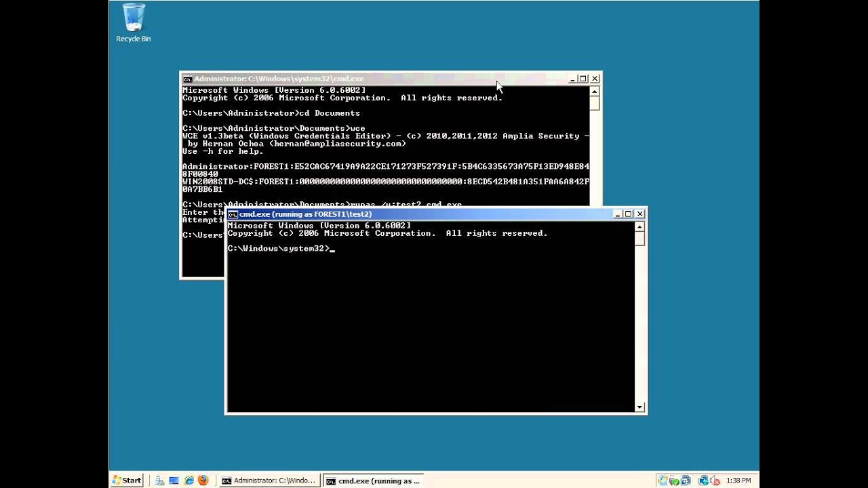The image size is (868, 488).
Task: Open the Recycle Bin desktop icon
Action: (134, 24)
